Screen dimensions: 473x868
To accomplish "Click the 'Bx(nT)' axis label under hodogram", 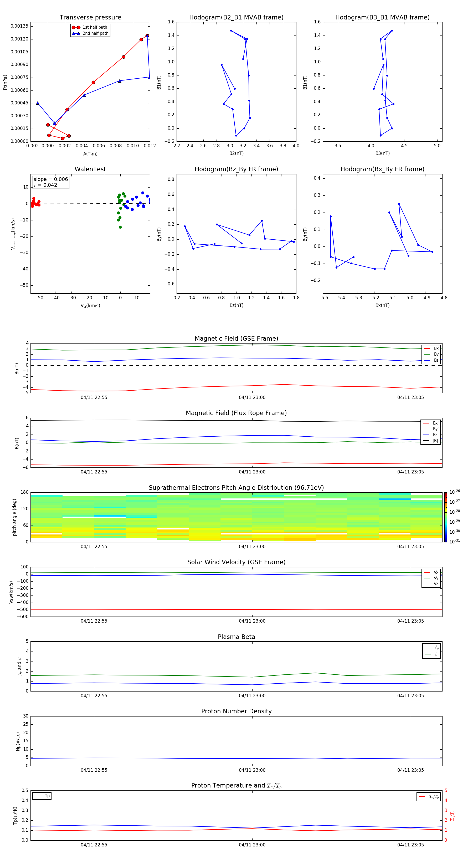I will [382, 305].
